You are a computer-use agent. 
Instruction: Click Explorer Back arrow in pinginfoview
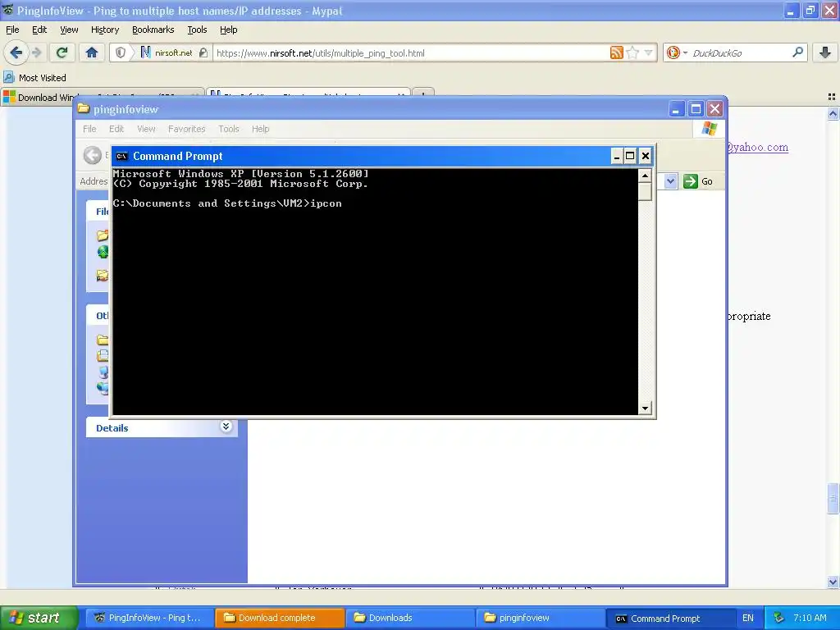pos(92,155)
